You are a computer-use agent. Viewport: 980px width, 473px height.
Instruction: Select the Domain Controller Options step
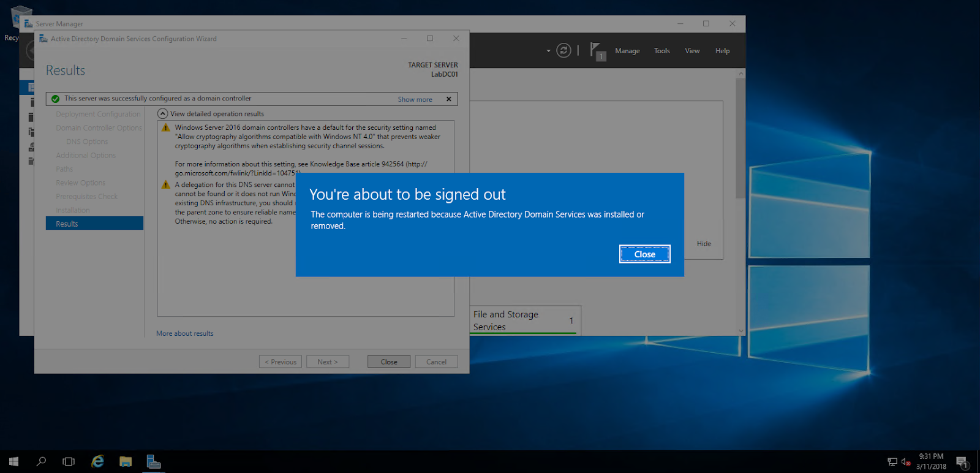(x=99, y=128)
